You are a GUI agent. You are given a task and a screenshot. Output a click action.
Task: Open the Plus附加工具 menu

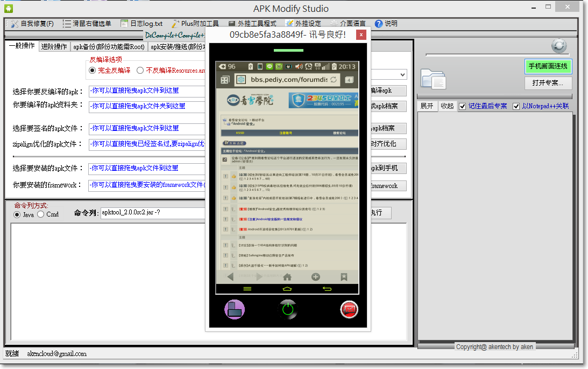pos(195,24)
